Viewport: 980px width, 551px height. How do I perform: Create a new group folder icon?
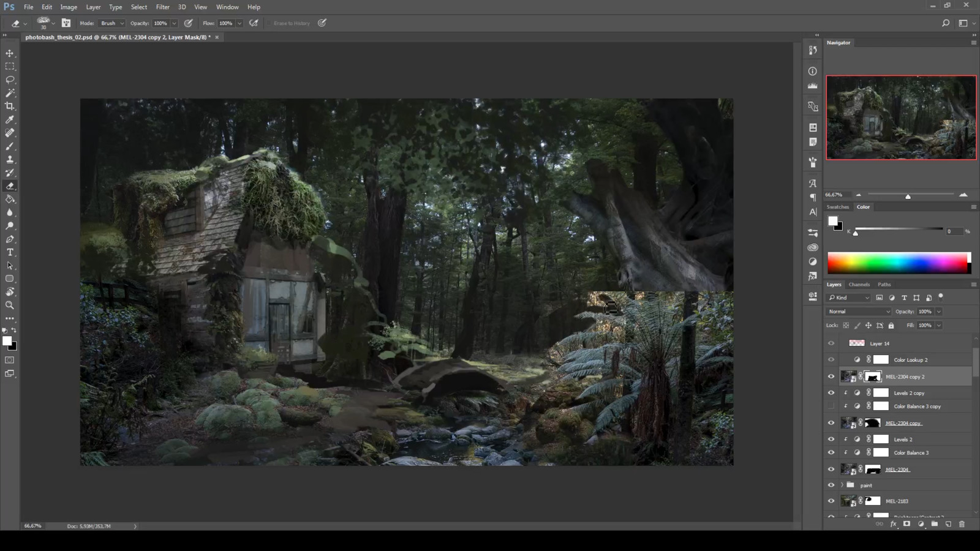point(935,524)
